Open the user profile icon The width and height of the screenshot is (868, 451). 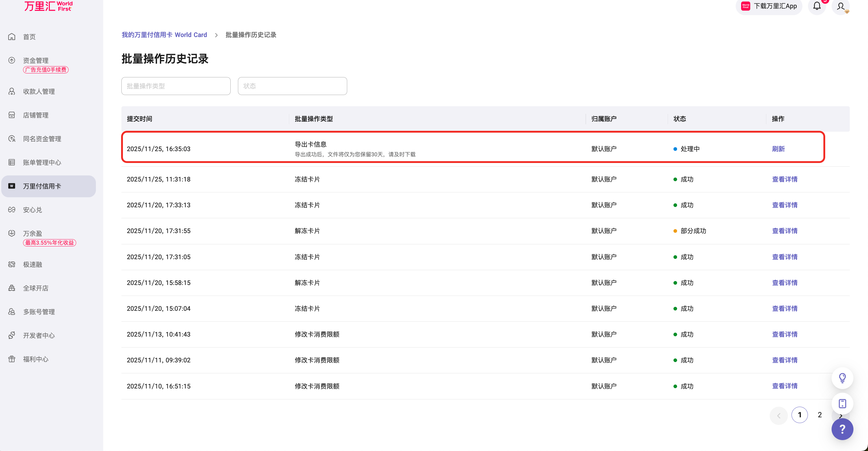[x=840, y=6]
